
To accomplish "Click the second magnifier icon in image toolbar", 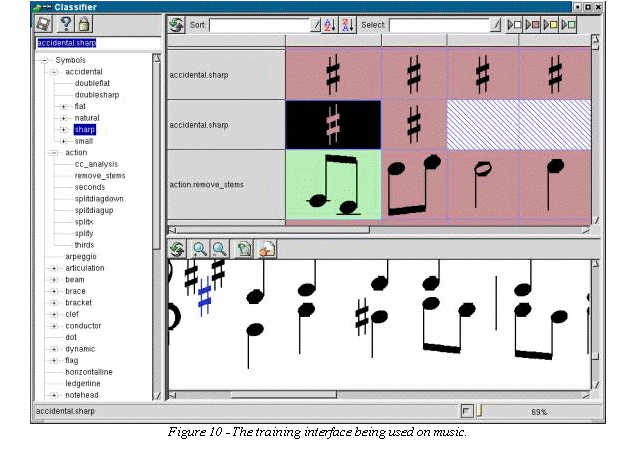I will [219, 250].
